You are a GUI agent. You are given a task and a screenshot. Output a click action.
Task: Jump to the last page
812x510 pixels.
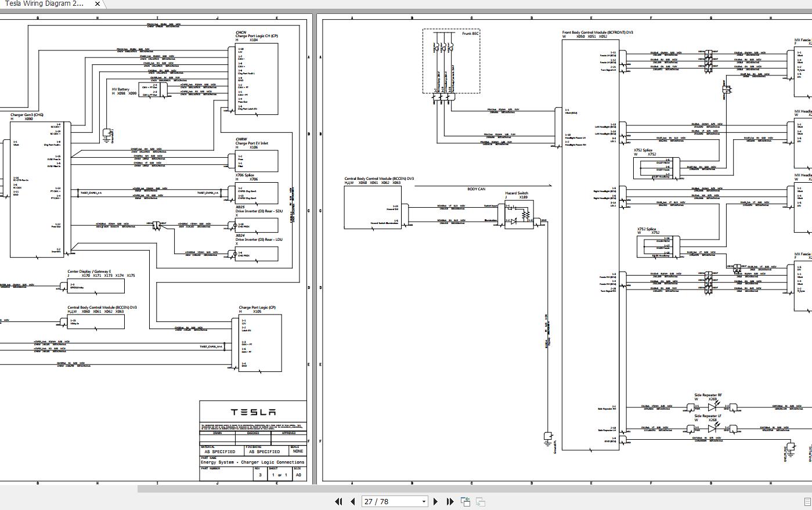pos(449,501)
